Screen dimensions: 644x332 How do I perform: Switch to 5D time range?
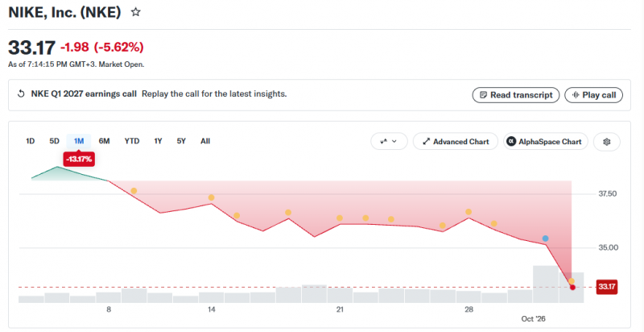[54, 141]
